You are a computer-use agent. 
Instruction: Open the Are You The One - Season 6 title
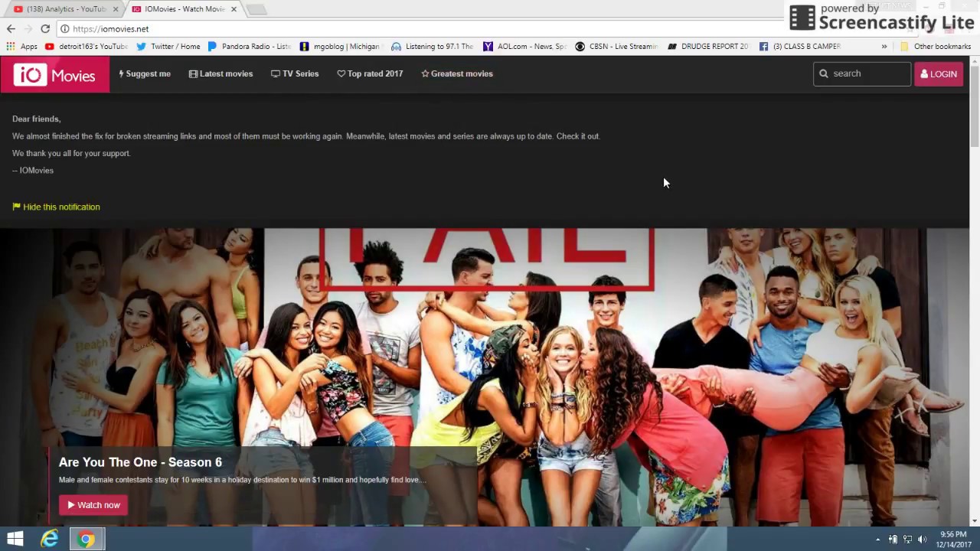tap(140, 462)
